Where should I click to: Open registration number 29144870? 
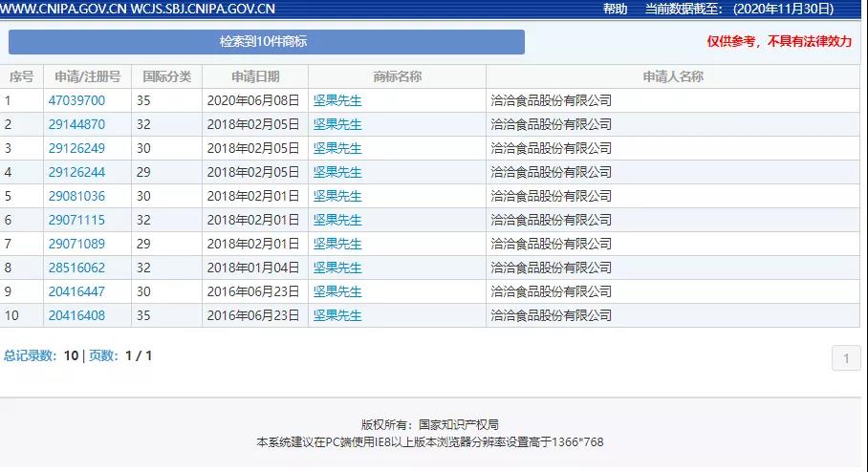(76, 124)
